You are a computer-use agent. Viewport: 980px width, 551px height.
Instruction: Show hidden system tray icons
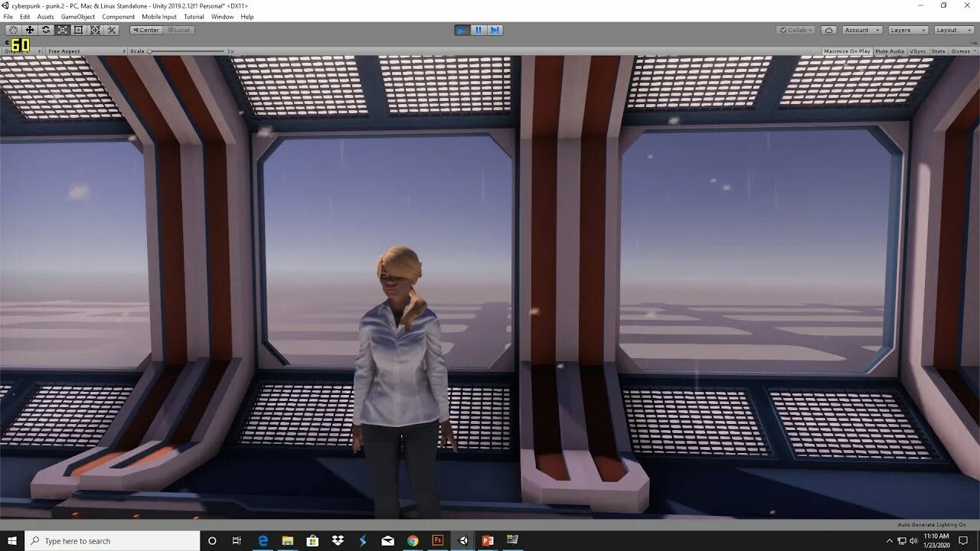pyautogui.click(x=890, y=540)
